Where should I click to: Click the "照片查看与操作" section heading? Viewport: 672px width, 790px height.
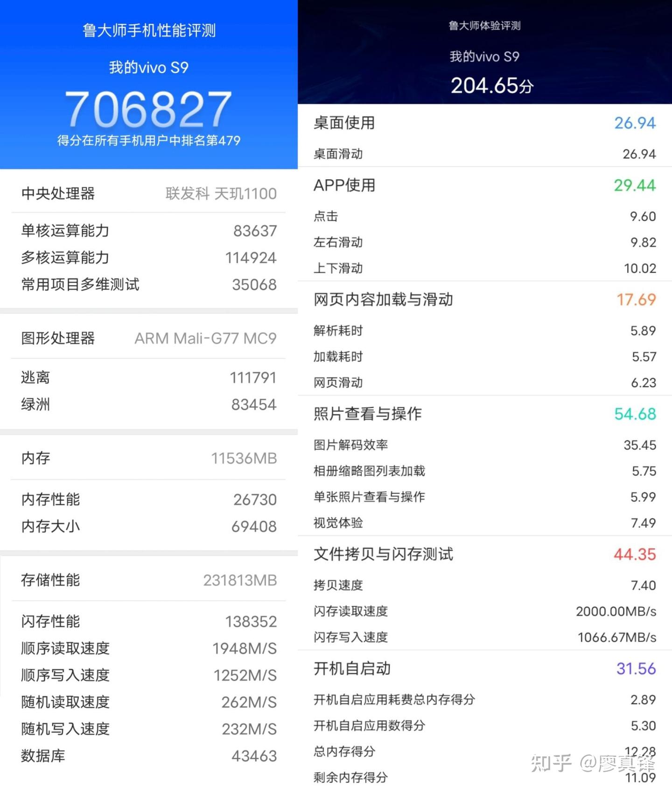[x=368, y=413]
